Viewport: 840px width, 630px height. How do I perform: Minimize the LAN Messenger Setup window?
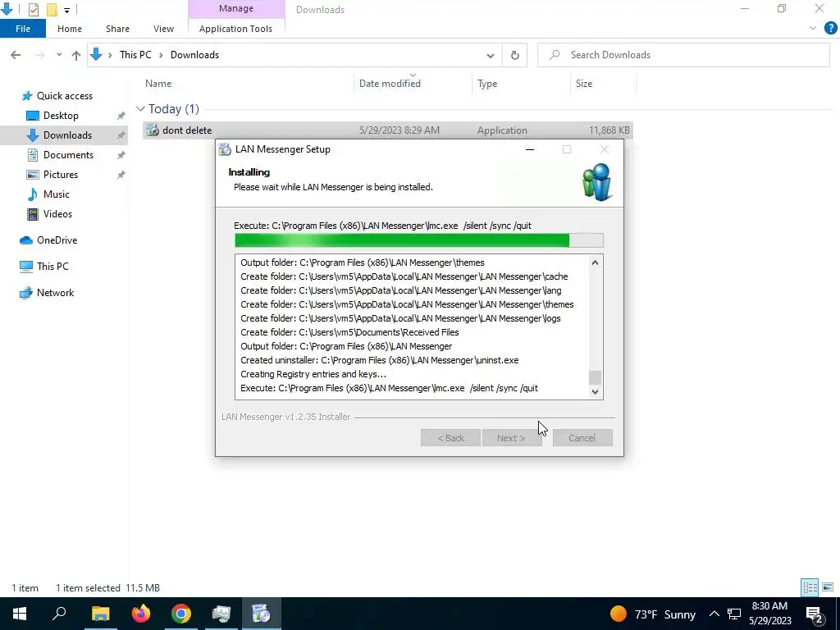pyautogui.click(x=530, y=149)
